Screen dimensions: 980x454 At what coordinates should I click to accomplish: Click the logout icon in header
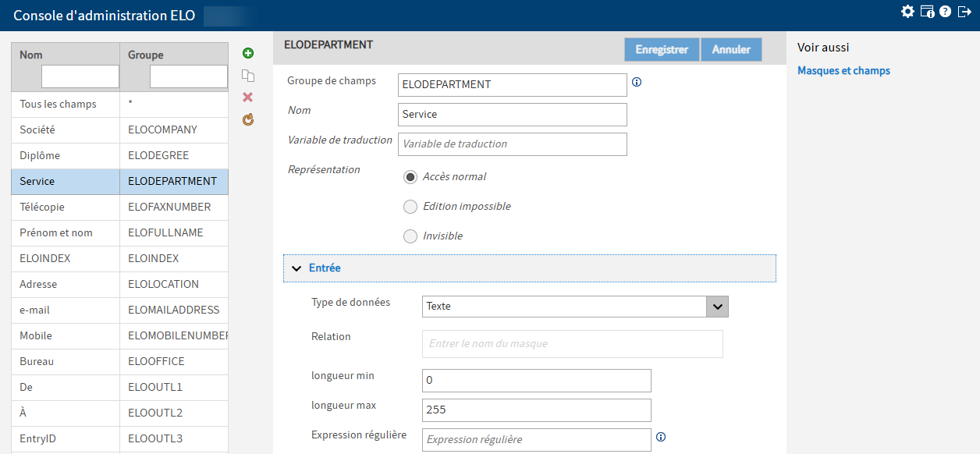click(x=964, y=12)
